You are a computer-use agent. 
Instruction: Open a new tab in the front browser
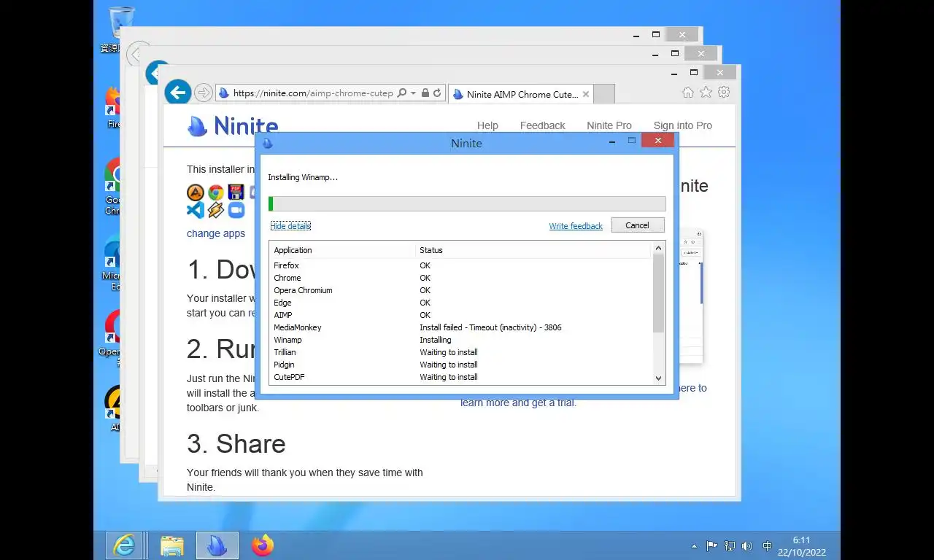[604, 94]
